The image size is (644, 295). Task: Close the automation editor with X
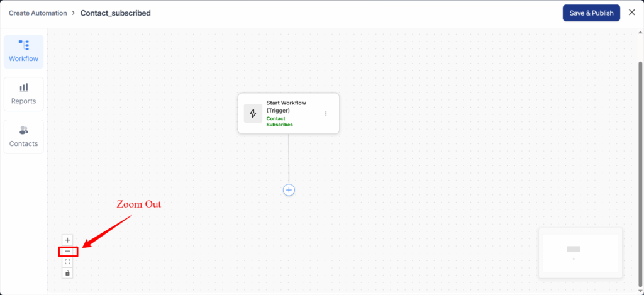(631, 13)
